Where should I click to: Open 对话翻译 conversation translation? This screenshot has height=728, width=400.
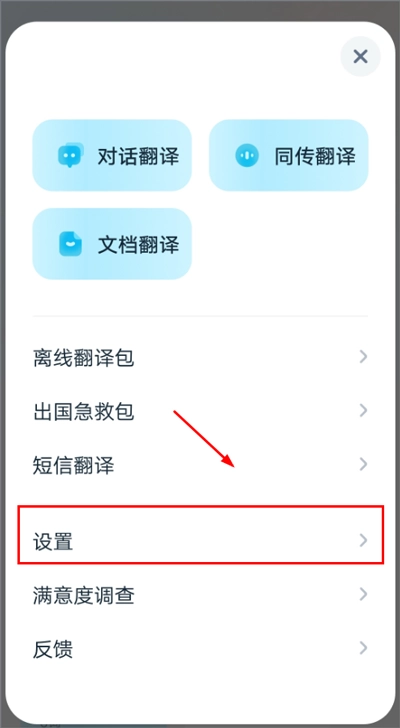tap(112, 155)
